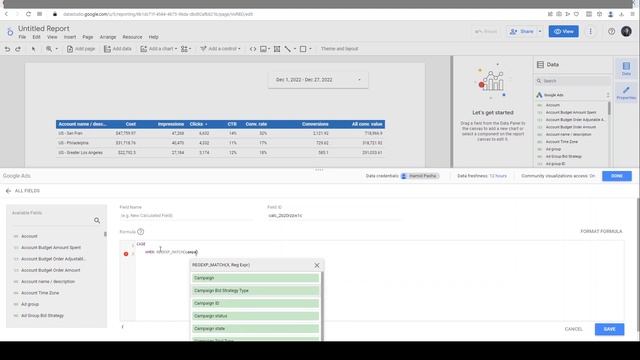
Task: Open the View menu
Action: click(52, 37)
